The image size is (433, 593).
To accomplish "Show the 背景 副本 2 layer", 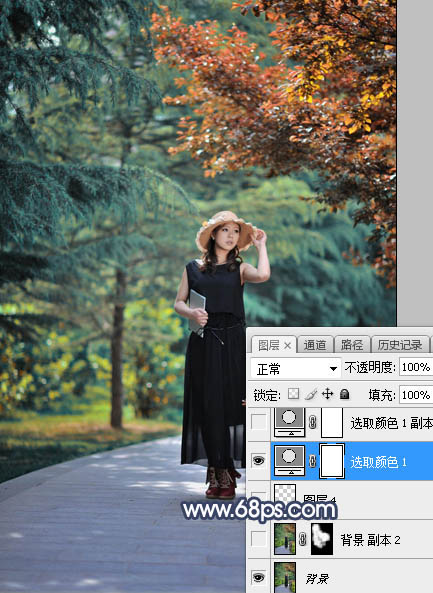I will [259, 539].
